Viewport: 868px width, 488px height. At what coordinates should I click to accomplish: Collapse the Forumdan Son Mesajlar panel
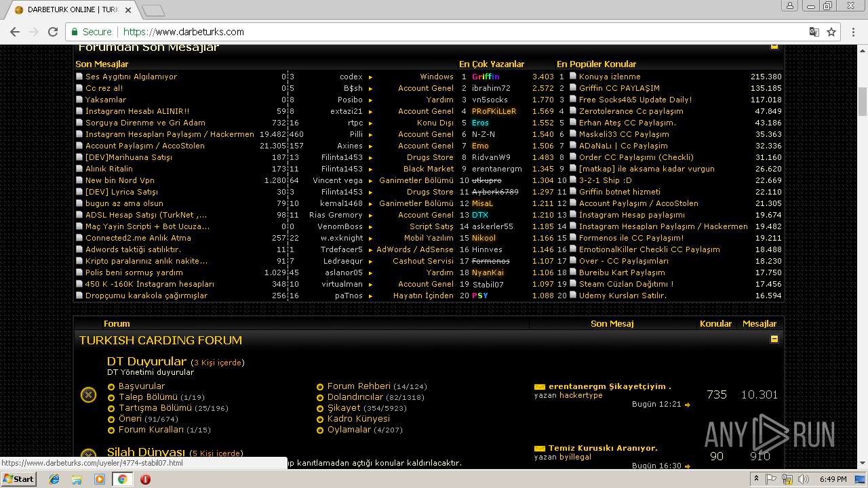pyautogui.click(x=774, y=47)
